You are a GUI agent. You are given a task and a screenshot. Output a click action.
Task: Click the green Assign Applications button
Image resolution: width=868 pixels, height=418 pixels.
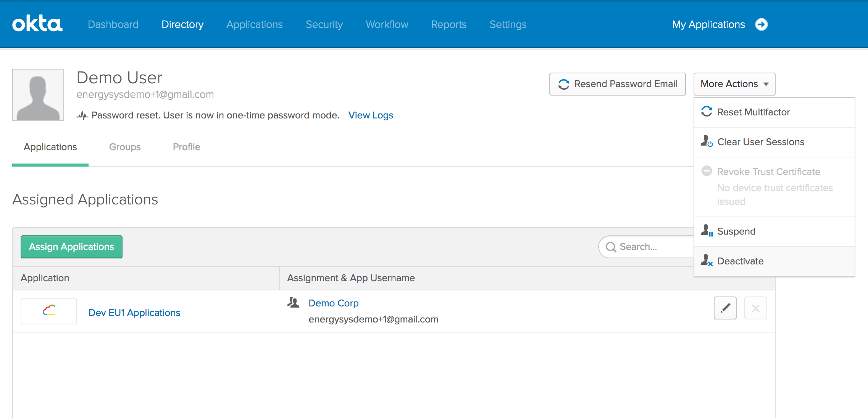[x=71, y=247]
